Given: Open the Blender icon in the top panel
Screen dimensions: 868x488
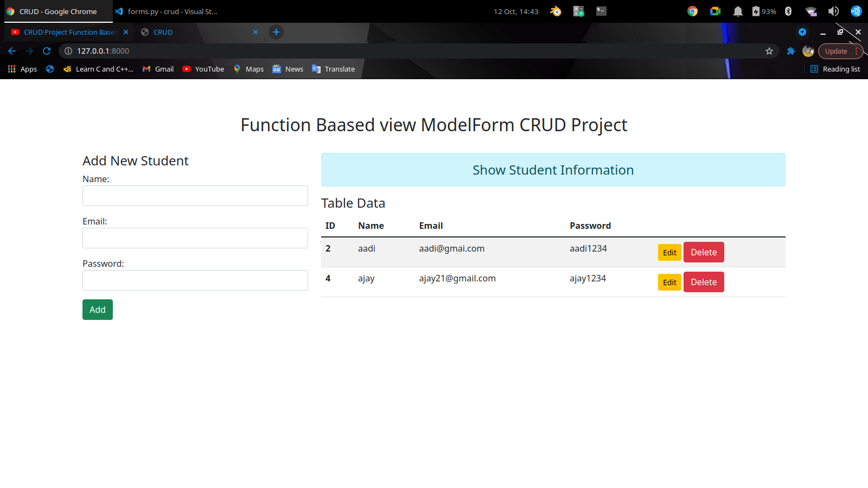Looking at the screenshot, I should coord(556,11).
